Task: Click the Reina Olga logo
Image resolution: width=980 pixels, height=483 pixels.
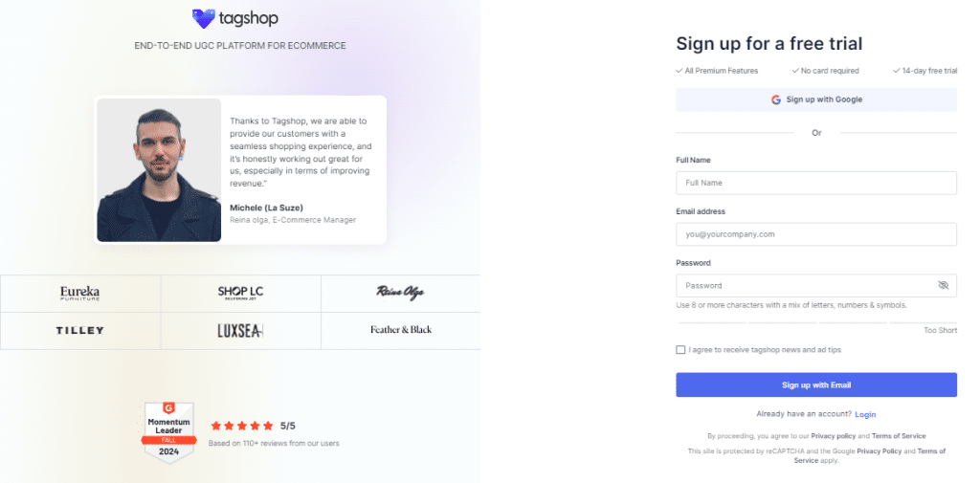Action: click(x=400, y=292)
